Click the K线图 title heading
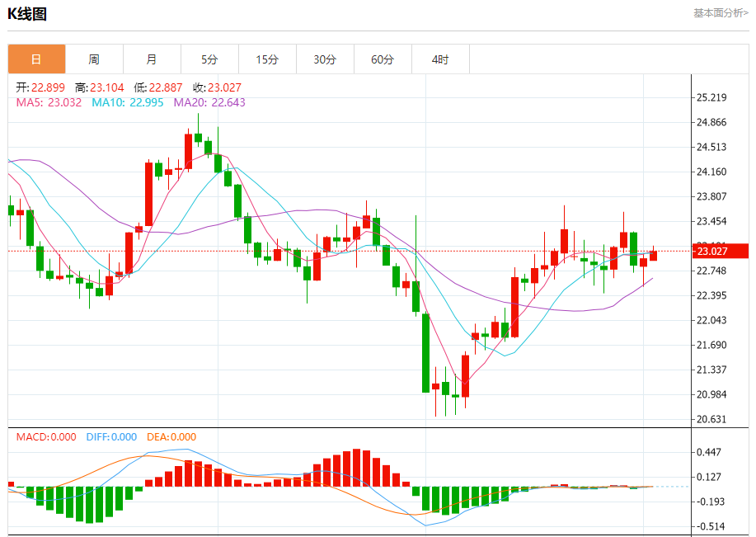Screen dimensions: 756x537 tap(27, 14)
